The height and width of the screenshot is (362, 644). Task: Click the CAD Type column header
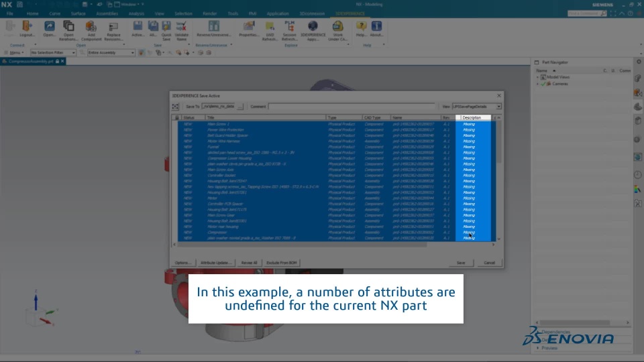coord(376,117)
